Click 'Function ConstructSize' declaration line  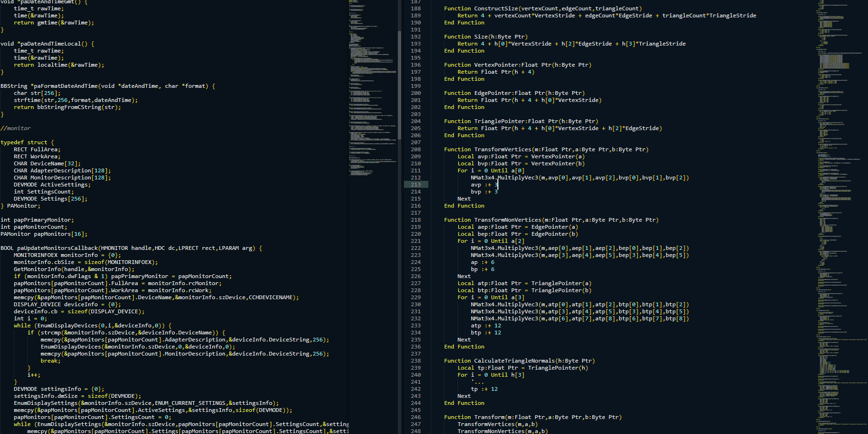point(543,8)
